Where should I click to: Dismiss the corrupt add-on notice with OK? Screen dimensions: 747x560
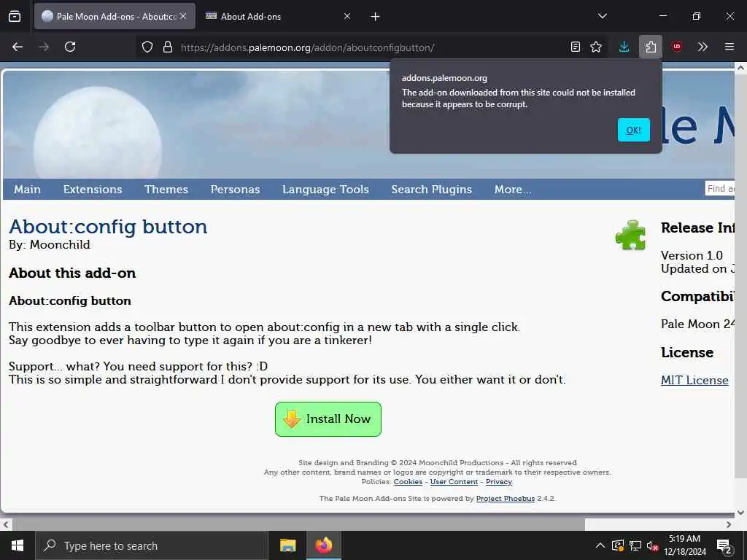coord(634,130)
